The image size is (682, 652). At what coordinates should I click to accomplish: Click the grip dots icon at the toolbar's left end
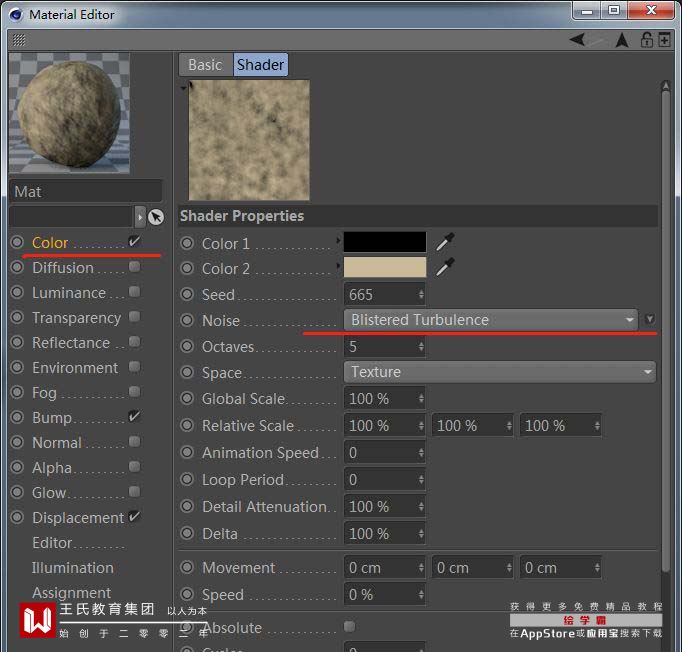(19, 40)
